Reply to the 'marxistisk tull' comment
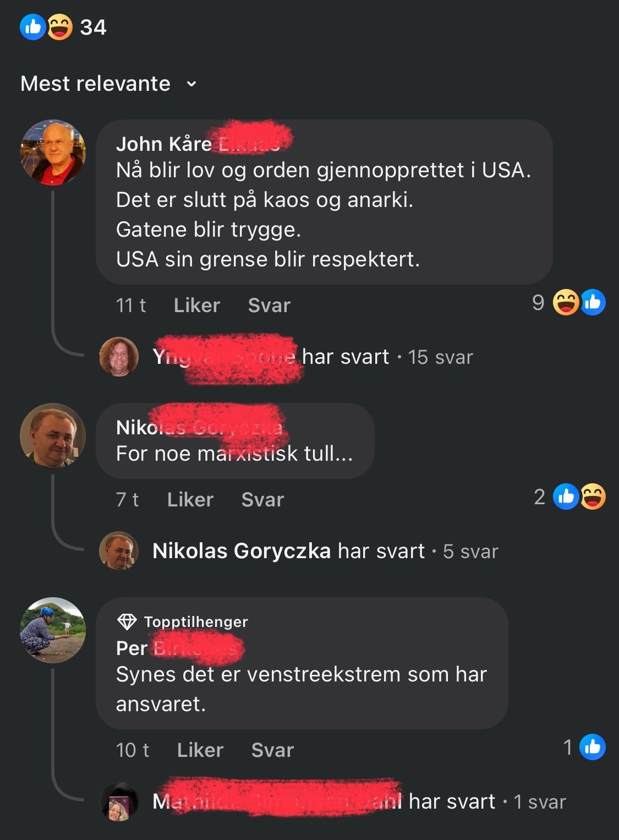The height and width of the screenshot is (840, 619). click(x=262, y=499)
